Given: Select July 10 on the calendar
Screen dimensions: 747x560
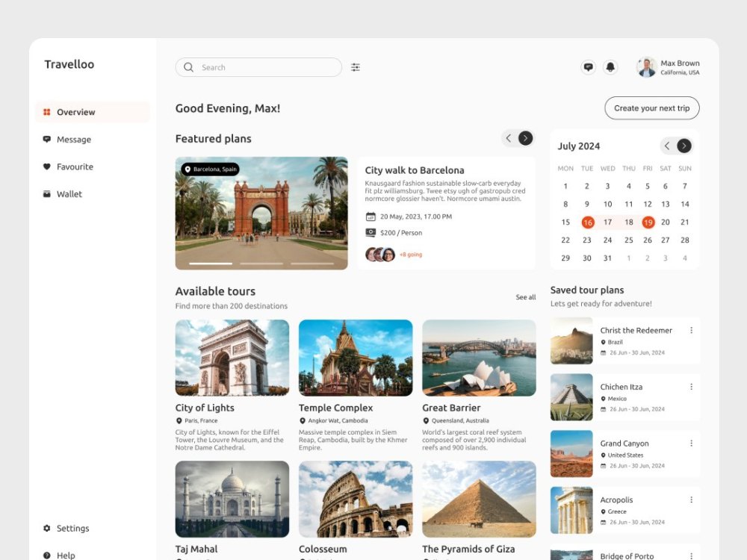Looking at the screenshot, I should (x=607, y=205).
